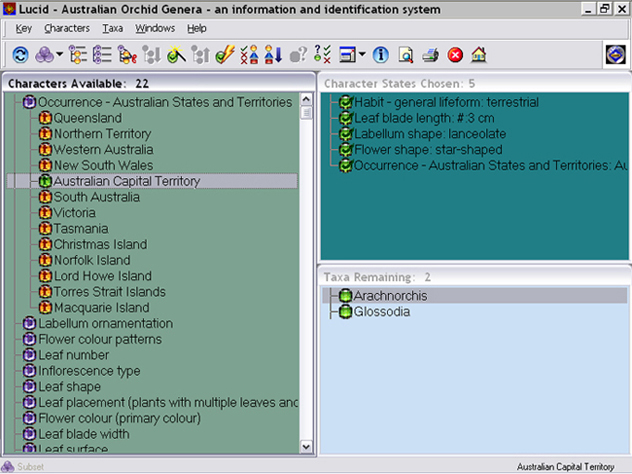This screenshot has height=474, width=632.
Task: Open the dropdown arrow beside the Subset icon
Action: coord(60,54)
